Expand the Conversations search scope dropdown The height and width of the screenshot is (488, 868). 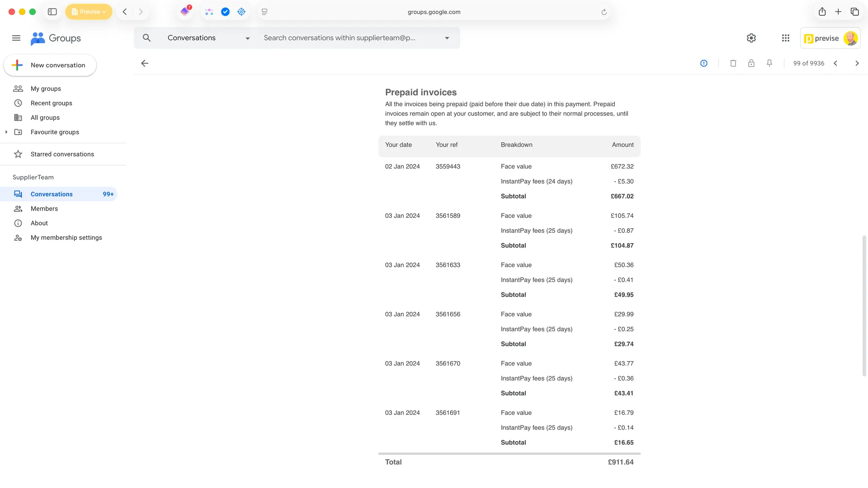tap(247, 38)
